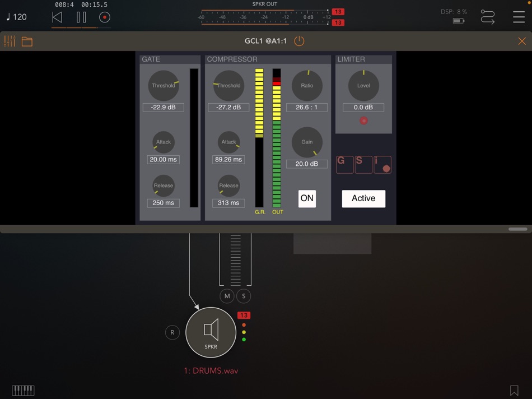Switch off the compressor ON toggle
The height and width of the screenshot is (399, 532).
point(307,198)
